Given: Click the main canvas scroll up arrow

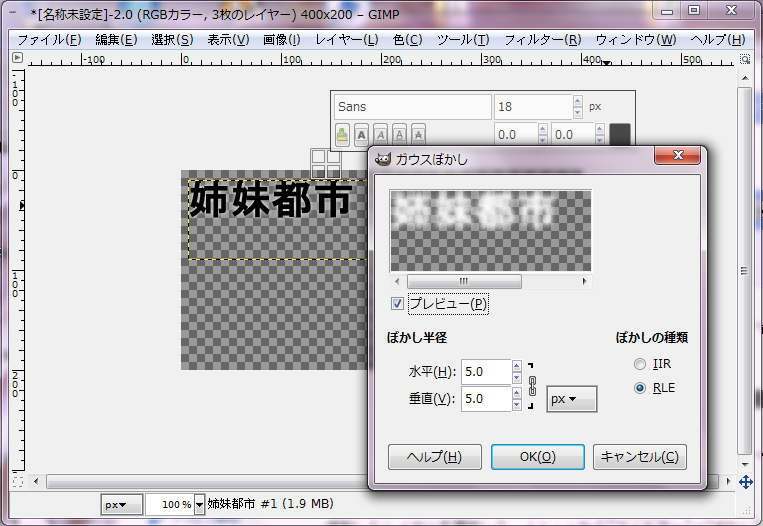Looking at the screenshot, I should 745,77.
